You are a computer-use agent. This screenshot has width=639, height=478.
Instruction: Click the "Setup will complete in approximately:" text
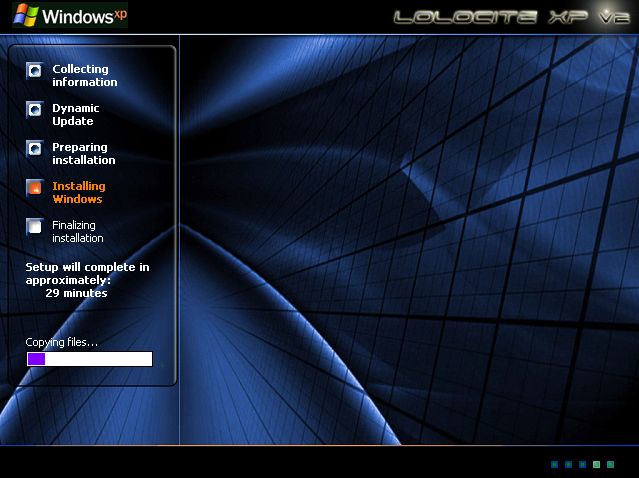(x=87, y=273)
